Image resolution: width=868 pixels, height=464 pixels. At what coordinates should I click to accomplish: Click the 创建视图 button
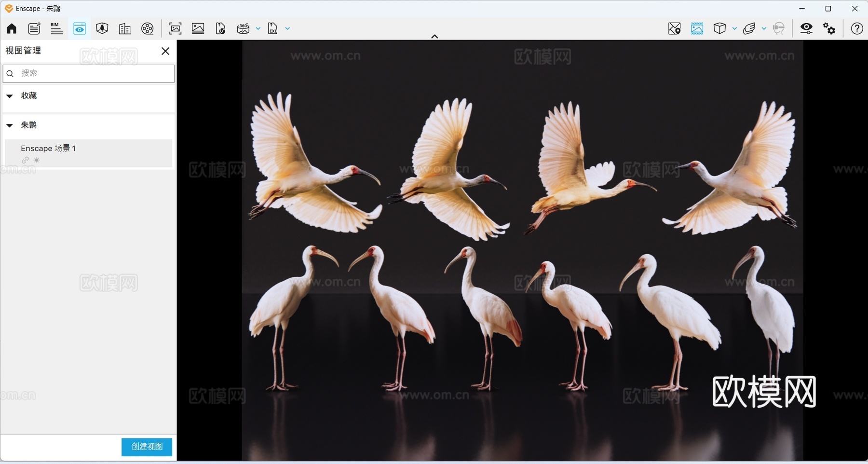tap(147, 447)
